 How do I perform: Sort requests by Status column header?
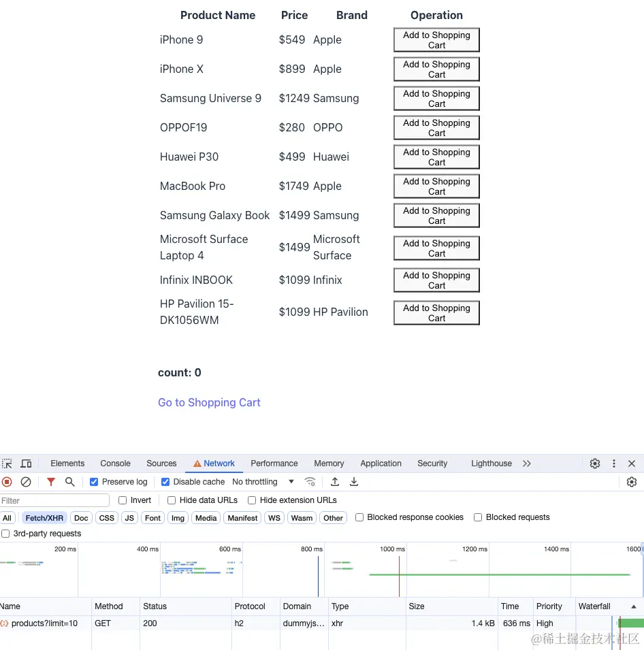click(x=185, y=606)
